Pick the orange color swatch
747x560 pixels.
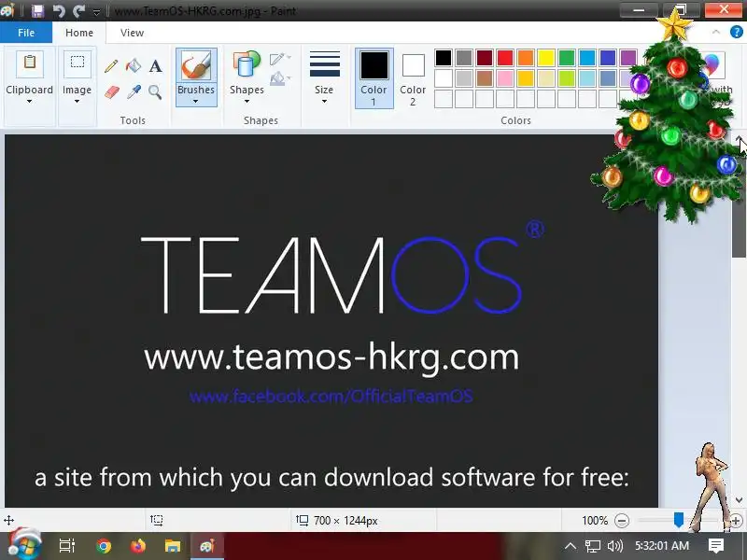click(x=526, y=58)
